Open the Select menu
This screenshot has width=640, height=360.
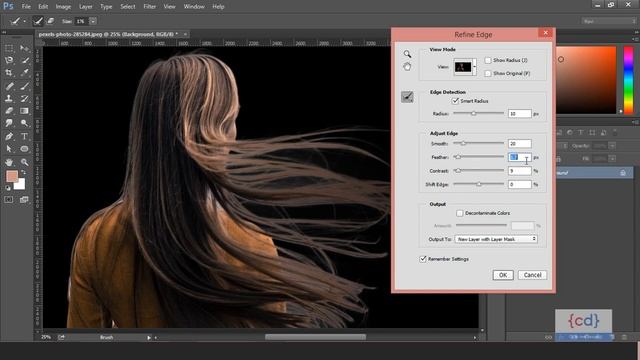(128, 7)
